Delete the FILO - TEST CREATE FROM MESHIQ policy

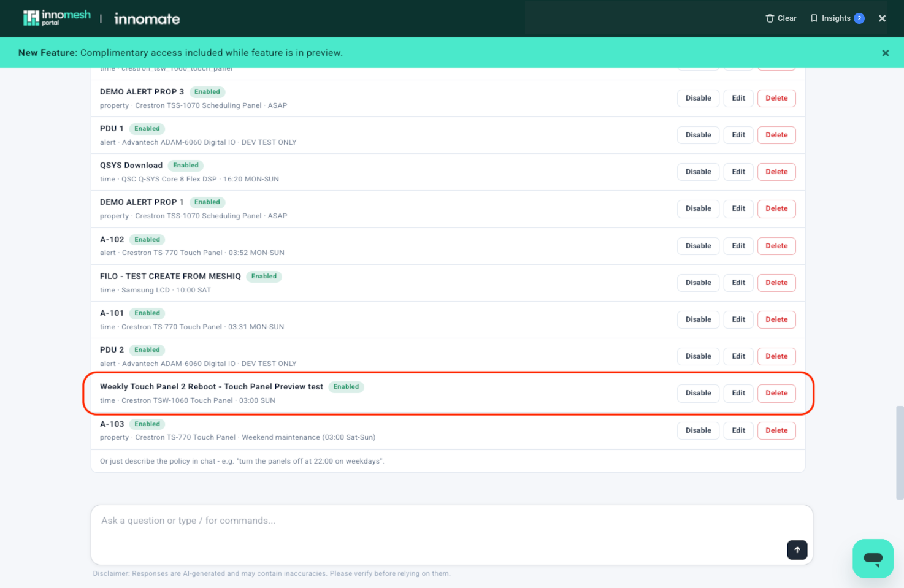click(x=776, y=283)
